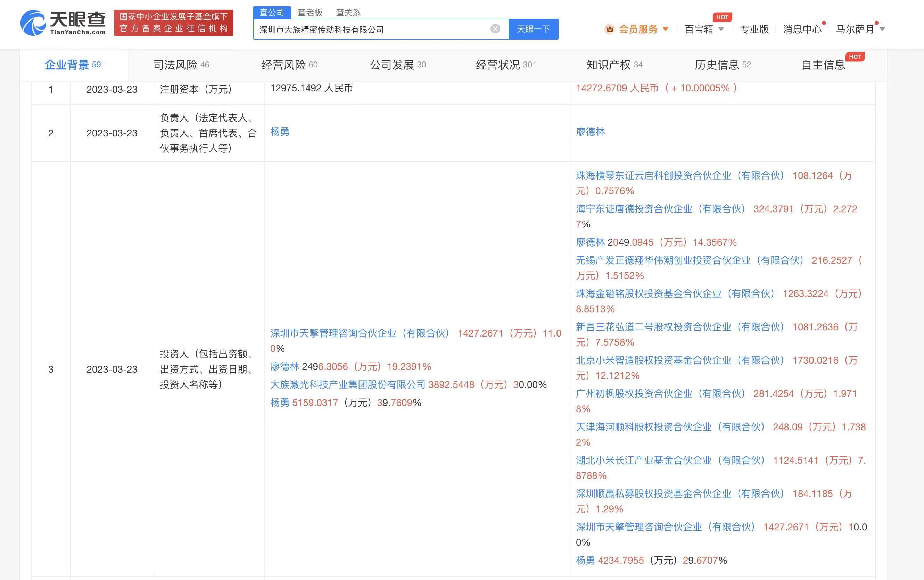Screen dimensions: 924x580
Task: Open 广州初枫股权投资合伙企业 link
Action: (660, 394)
